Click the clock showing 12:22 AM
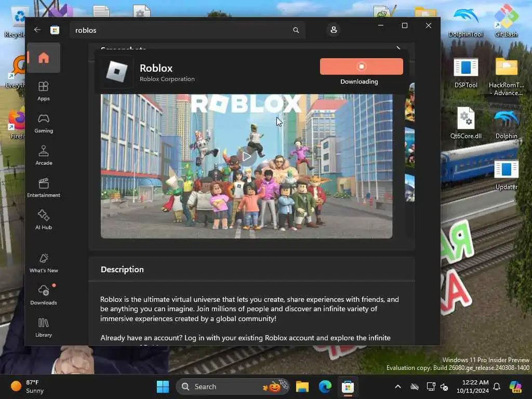The image size is (532, 399). tap(473, 387)
